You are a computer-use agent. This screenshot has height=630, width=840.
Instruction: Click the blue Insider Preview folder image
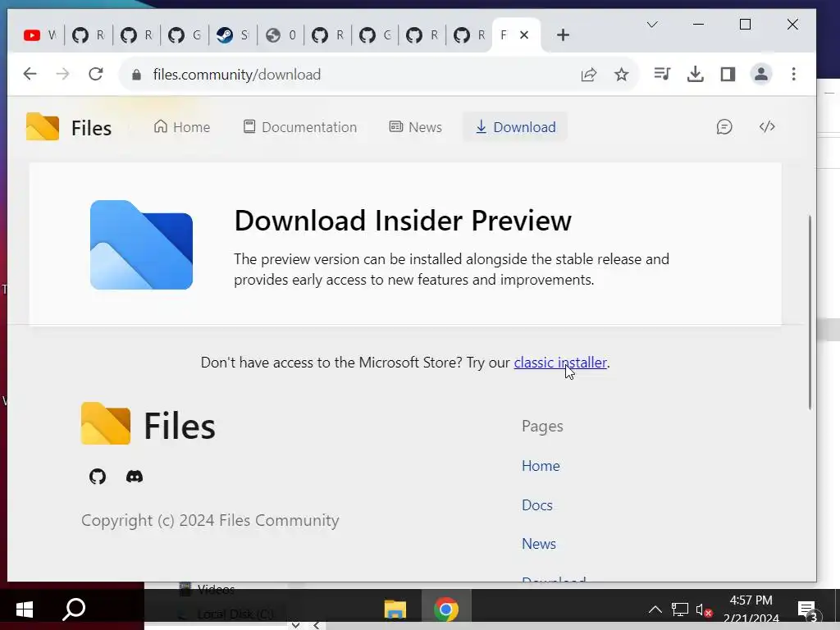141,244
